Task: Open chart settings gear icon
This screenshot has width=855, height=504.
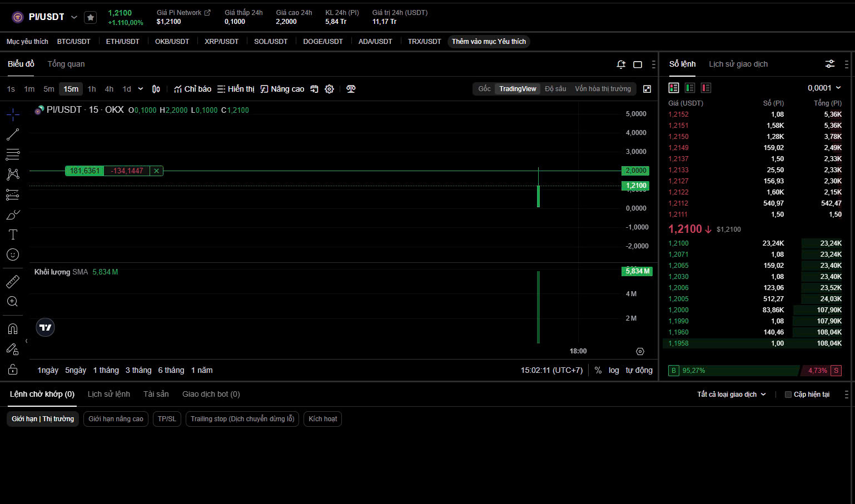Action: pos(329,89)
